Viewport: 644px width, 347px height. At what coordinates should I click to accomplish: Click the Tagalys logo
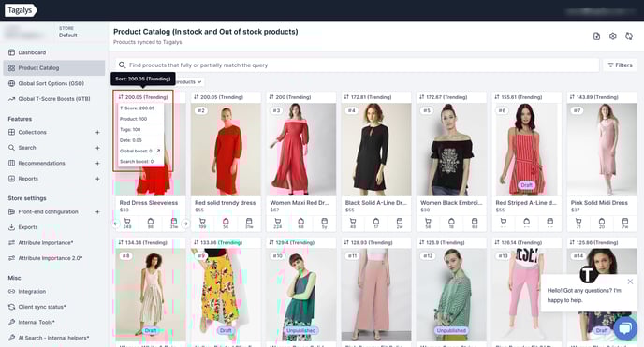(x=21, y=10)
